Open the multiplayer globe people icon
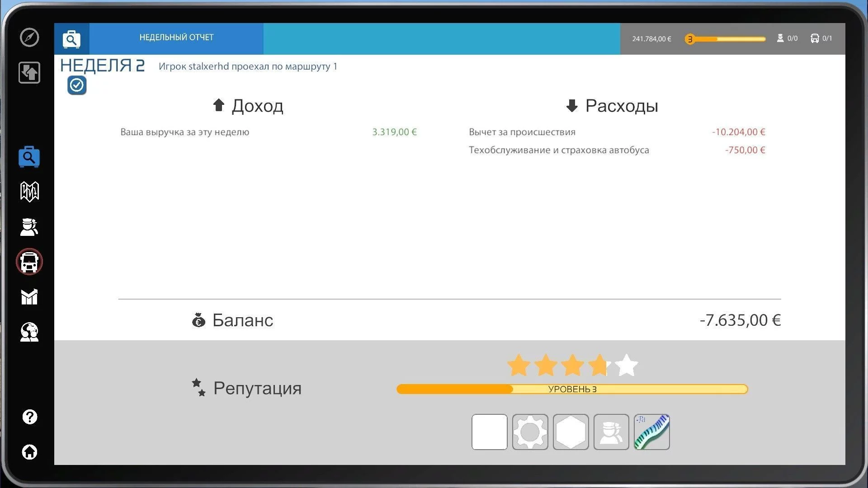The width and height of the screenshot is (868, 488). [x=29, y=332]
